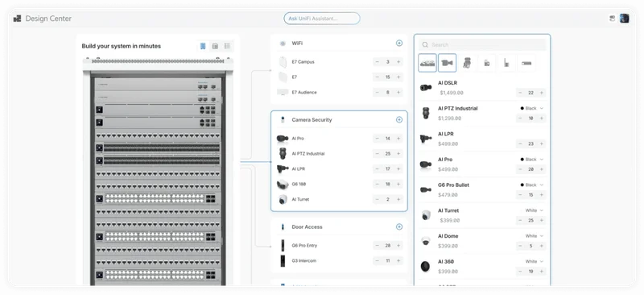Decrease AI DSLR quantity in catalog
The height and width of the screenshot is (295, 644).
(520, 93)
